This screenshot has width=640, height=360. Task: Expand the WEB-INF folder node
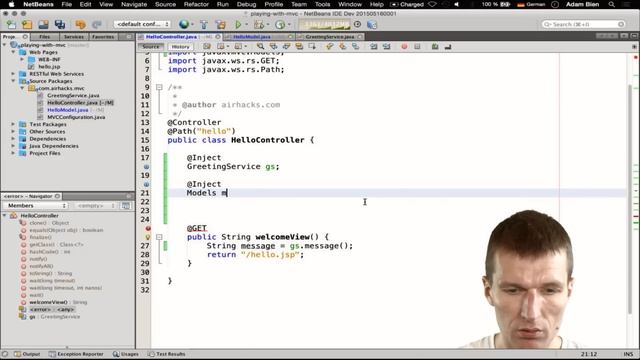click(22, 59)
